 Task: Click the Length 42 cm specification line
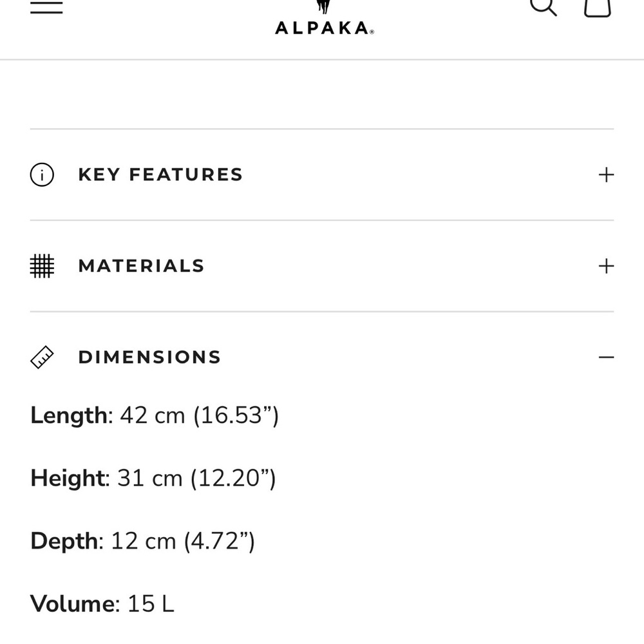154,415
